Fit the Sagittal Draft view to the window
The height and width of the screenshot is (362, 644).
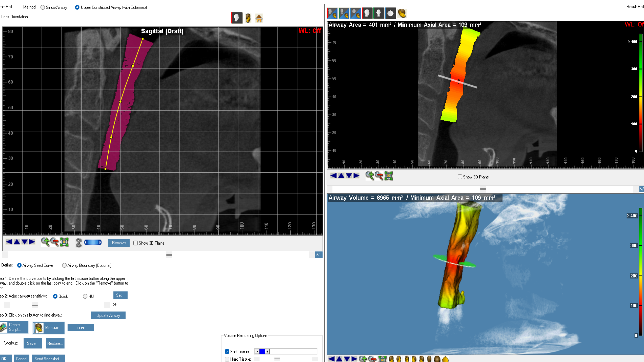tap(64, 242)
